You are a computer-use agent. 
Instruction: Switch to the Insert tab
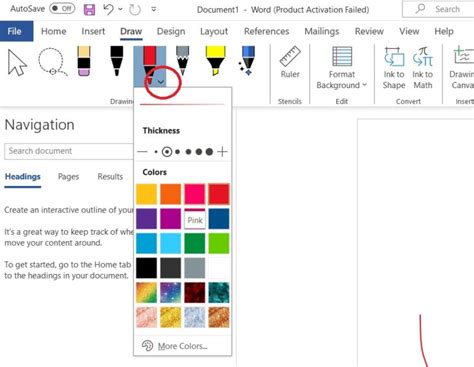[93, 31]
